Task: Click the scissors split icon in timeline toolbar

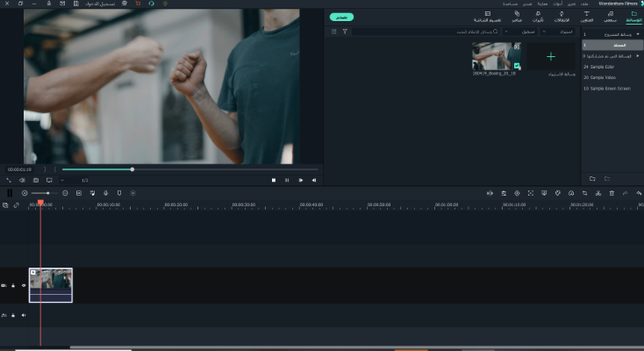Action: pos(598,193)
